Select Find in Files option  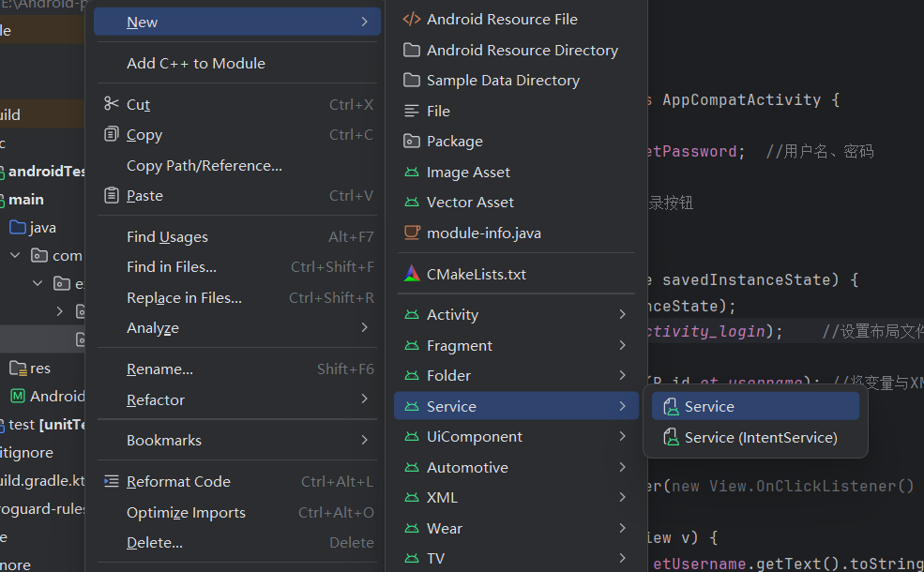[172, 267]
